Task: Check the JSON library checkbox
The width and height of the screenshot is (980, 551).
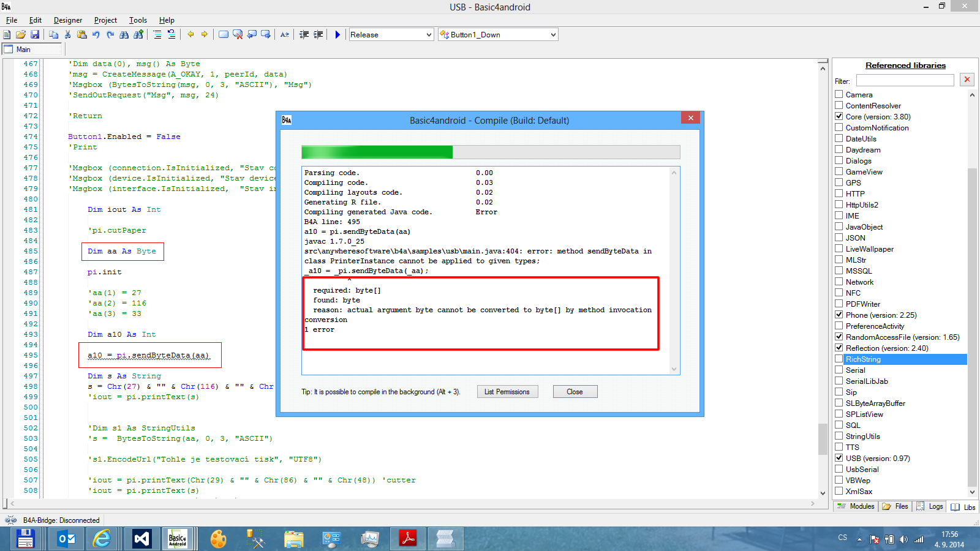Action: tap(839, 238)
